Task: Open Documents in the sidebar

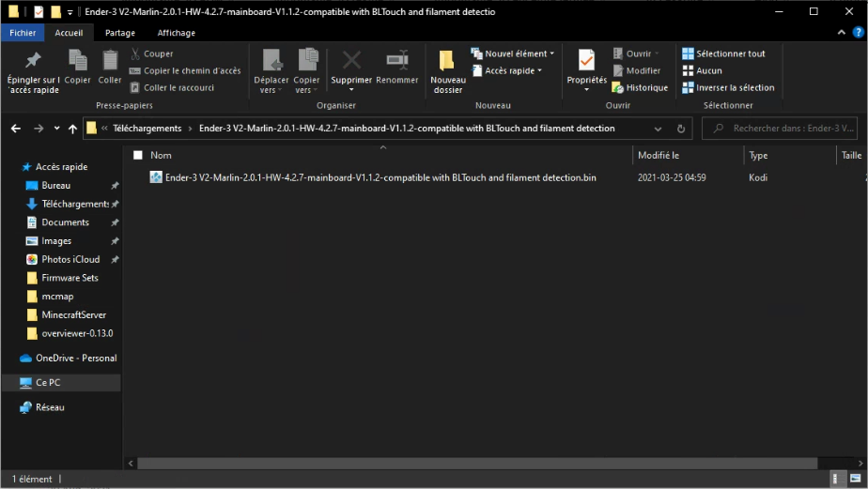Action: click(x=66, y=222)
